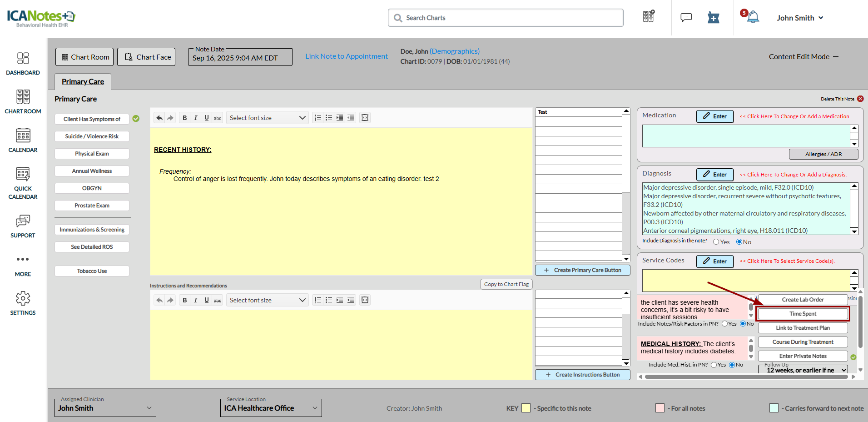Select Yes for Include Notes/Risk Factors
The width and height of the screenshot is (868, 422).
click(x=725, y=324)
